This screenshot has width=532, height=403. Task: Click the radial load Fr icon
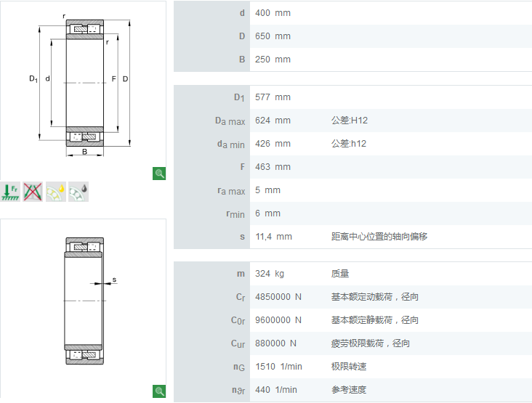[x=10, y=192]
